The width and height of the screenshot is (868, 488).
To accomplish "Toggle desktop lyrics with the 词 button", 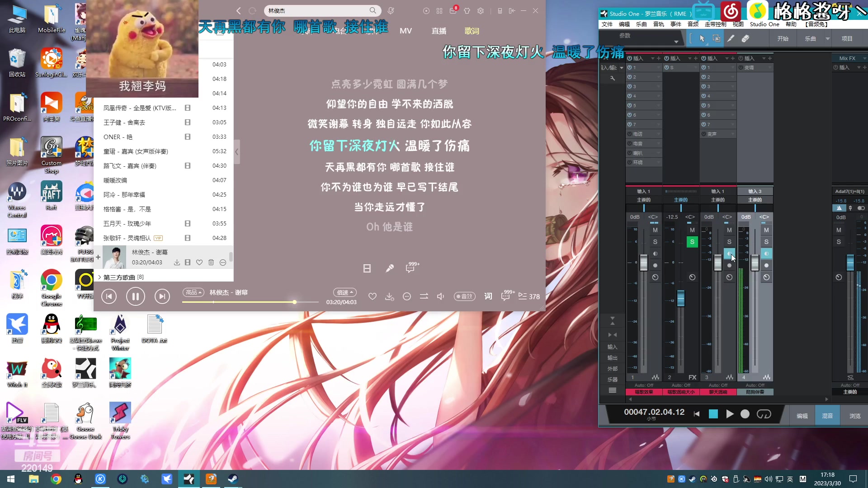I will (488, 296).
